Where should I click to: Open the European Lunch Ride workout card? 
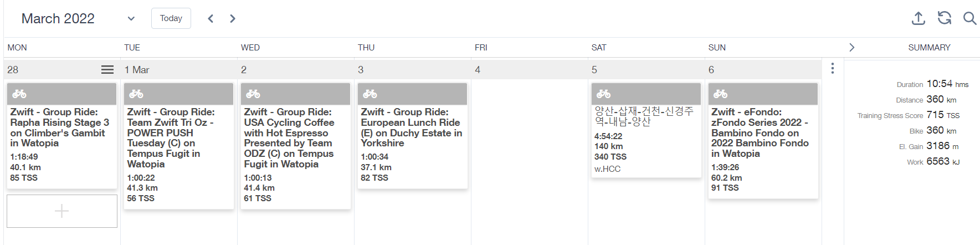click(412, 136)
